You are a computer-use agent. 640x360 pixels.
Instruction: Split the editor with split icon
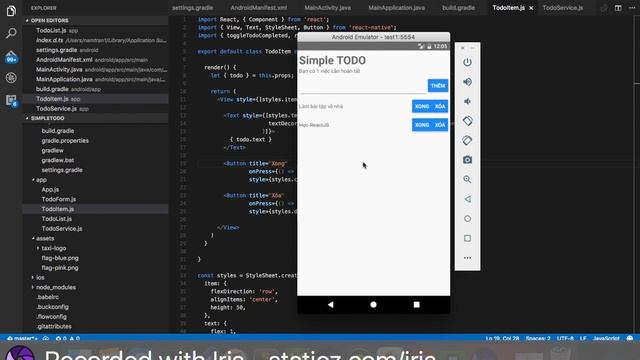click(x=618, y=8)
